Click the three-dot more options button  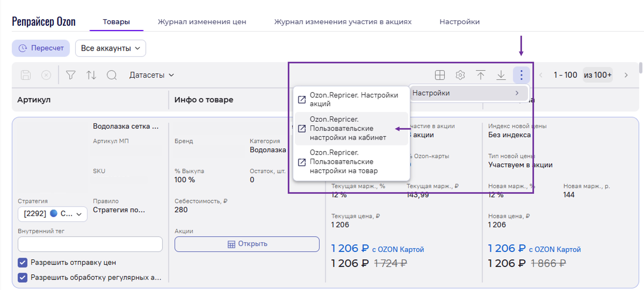click(x=521, y=75)
